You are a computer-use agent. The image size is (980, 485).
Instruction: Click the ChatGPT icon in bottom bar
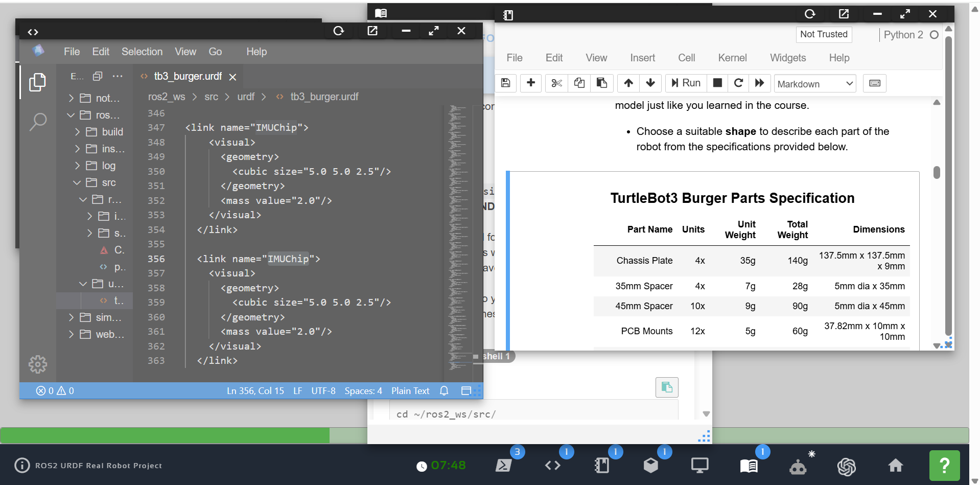tap(846, 466)
